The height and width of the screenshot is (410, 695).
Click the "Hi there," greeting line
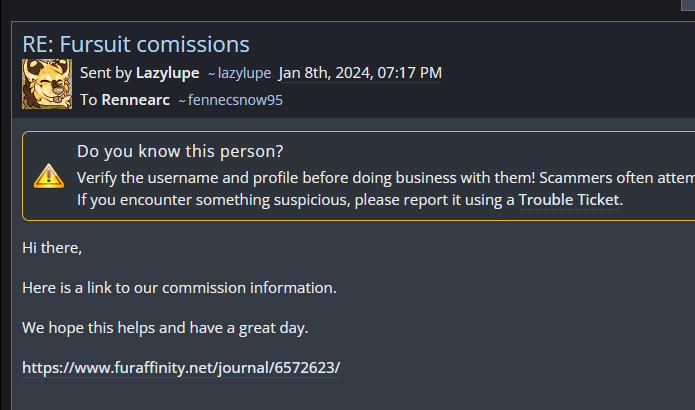pos(52,247)
